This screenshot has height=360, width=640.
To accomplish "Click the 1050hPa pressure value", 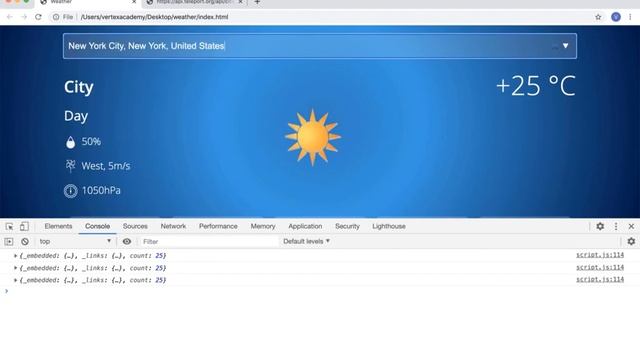I will [101, 191].
